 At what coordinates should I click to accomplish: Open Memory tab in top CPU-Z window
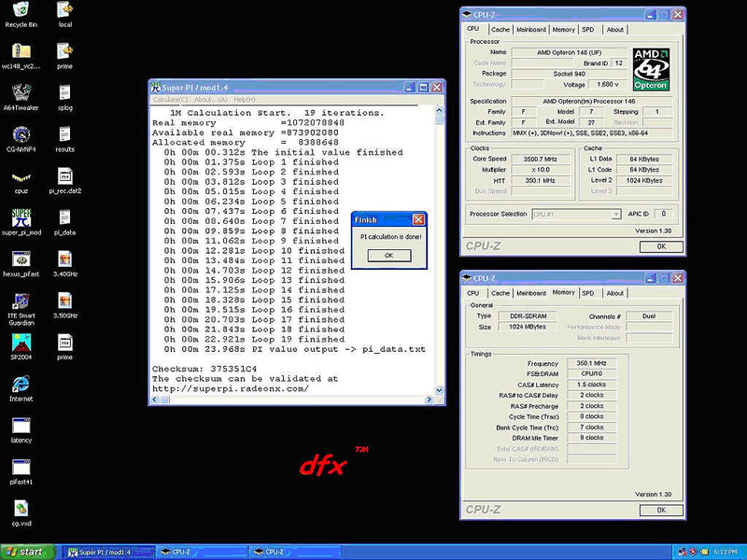point(564,30)
